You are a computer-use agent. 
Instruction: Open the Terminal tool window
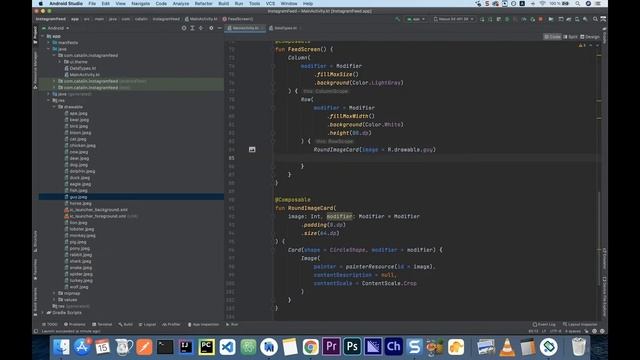102,324
